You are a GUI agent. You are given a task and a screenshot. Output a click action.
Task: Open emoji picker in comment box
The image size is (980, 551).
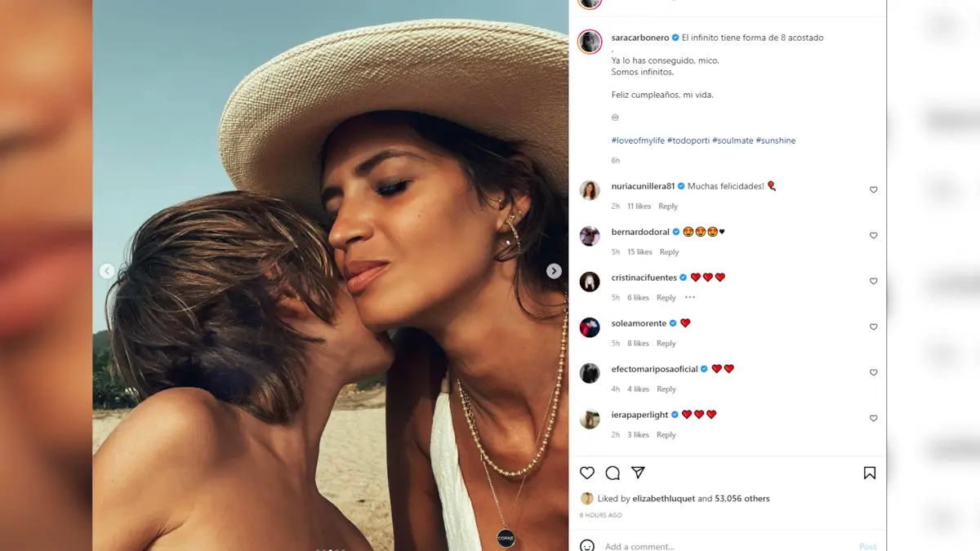click(x=586, y=545)
